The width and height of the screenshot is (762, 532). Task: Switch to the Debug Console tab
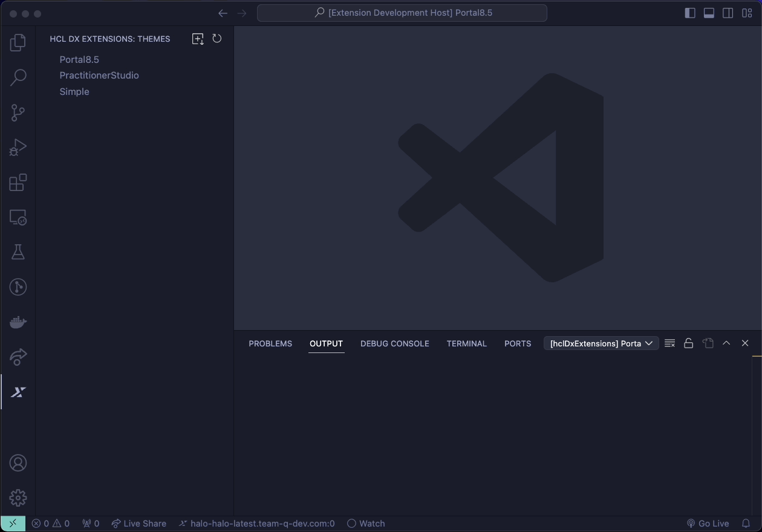click(x=394, y=343)
